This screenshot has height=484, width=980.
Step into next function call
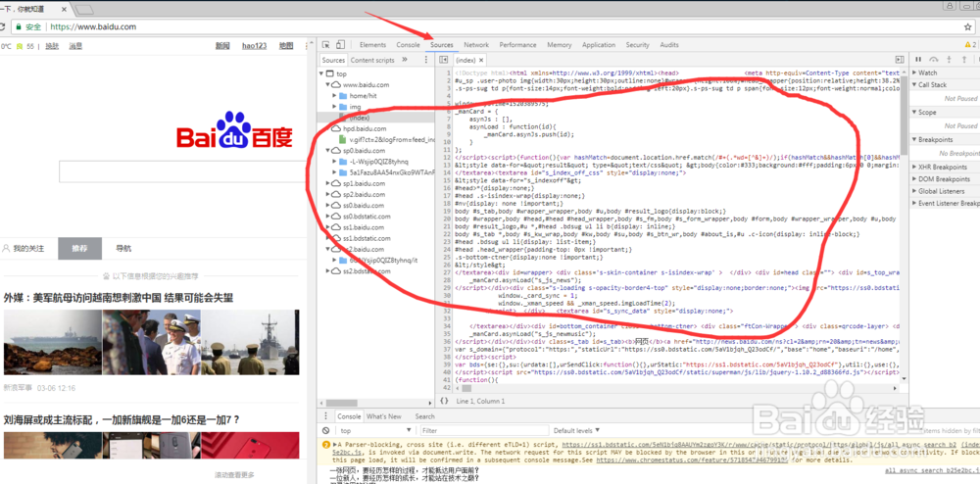pyautogui.click(x=949, y=60)
